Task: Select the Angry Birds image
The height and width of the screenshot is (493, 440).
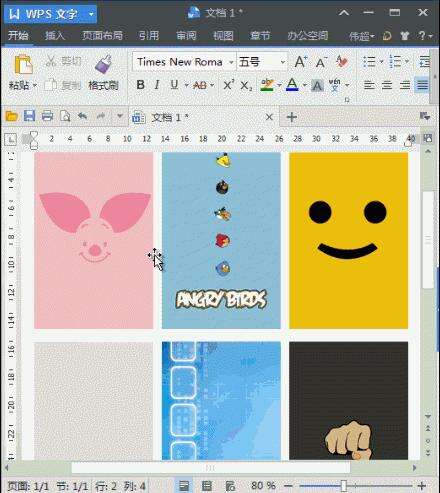Action: click(x=221, y=240)
